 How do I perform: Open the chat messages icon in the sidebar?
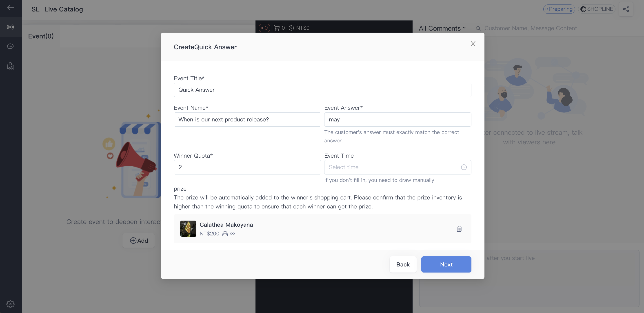click(10, 46)
